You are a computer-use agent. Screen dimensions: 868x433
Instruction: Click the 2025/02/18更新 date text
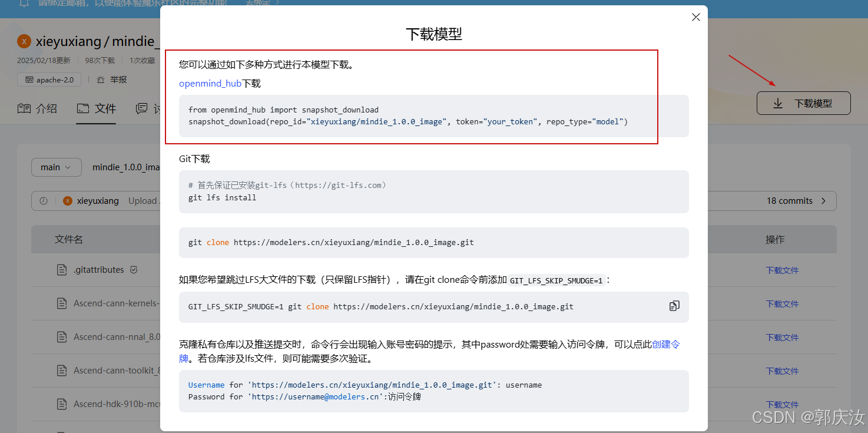tap(44, 61)
